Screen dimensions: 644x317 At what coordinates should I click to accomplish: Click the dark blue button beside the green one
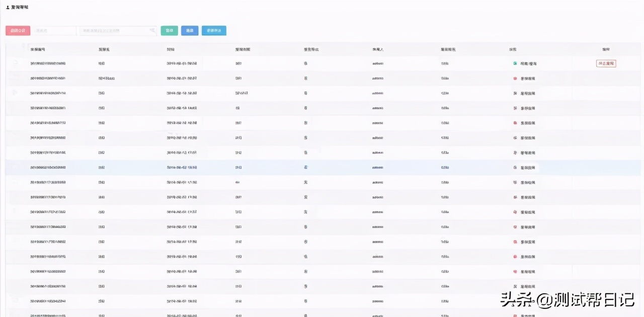[190, 31]
